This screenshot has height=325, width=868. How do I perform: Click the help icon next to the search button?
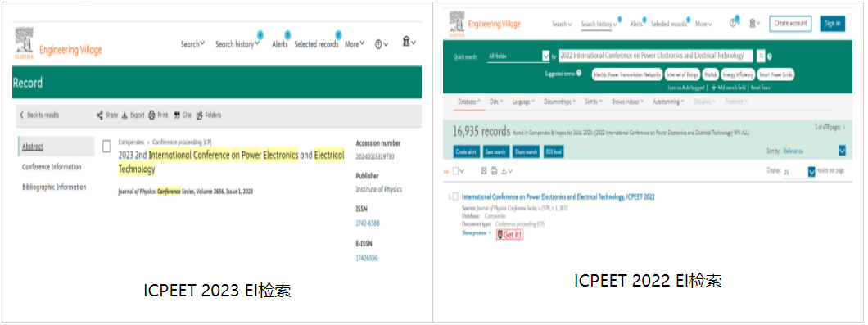point(770,56)
